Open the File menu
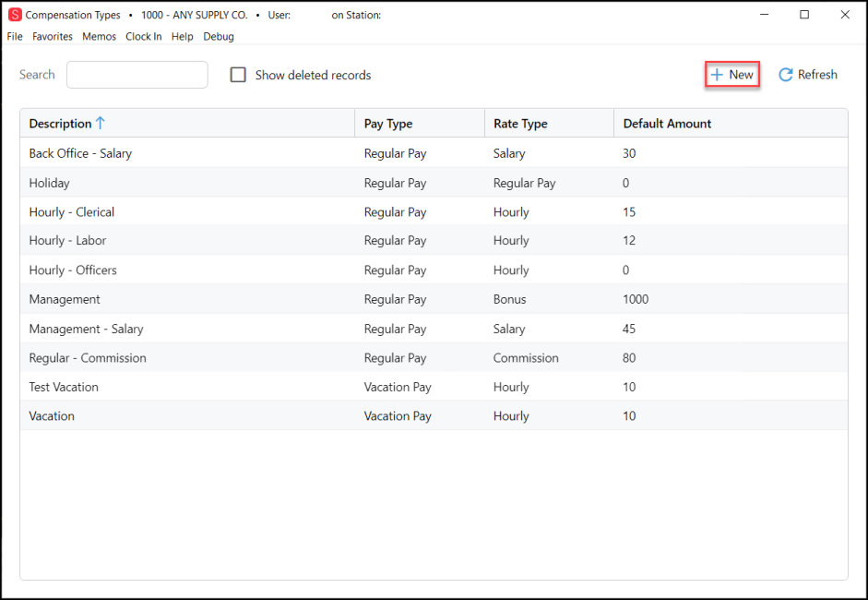Image resolution: width=868 pixels, height=600 pixels. click(15, 37)
